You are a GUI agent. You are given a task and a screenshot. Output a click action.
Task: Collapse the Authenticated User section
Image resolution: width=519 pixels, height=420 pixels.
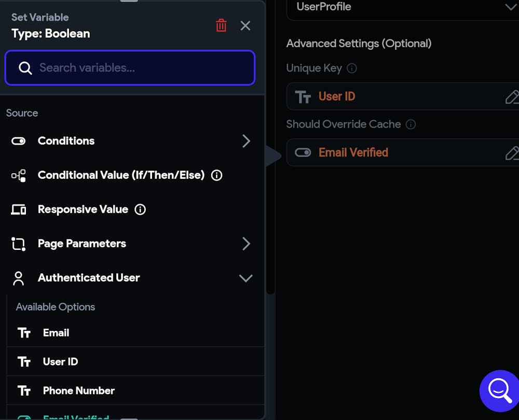pyautogui.click(x=246, y=278)
